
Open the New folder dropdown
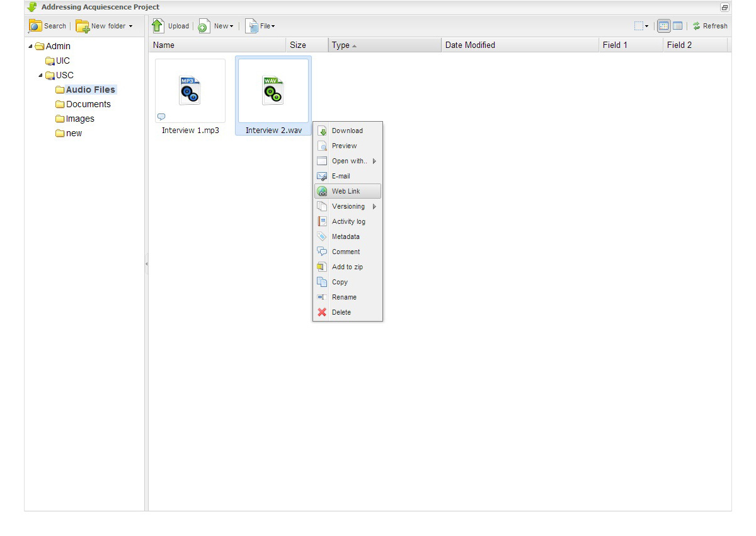[x=105, y=26]
